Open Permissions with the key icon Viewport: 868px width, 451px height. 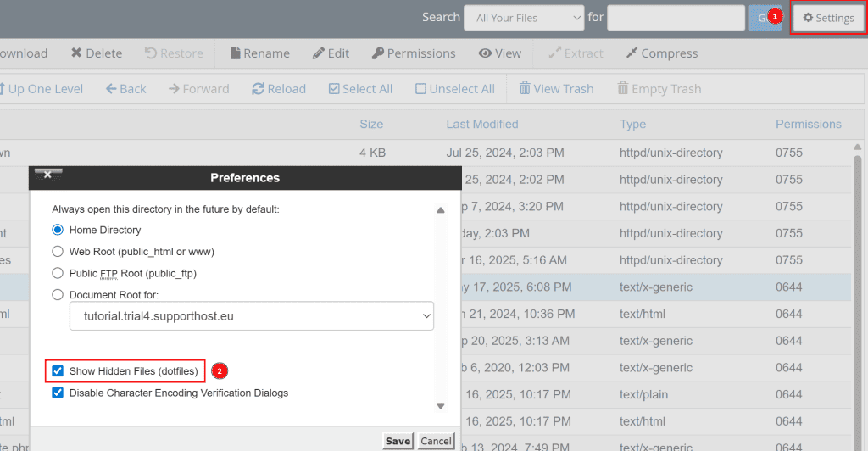377,53
